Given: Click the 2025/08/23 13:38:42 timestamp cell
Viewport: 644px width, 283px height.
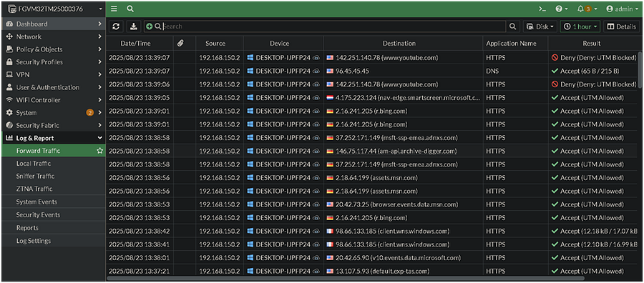Looking at the screenshot, I should pyautogui.click(x=140, y=232).
